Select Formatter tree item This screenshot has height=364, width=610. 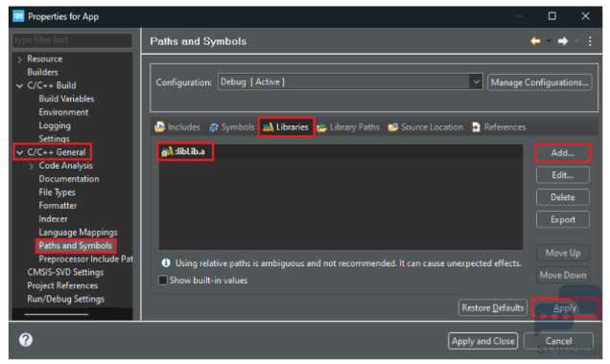click(58, 206)
